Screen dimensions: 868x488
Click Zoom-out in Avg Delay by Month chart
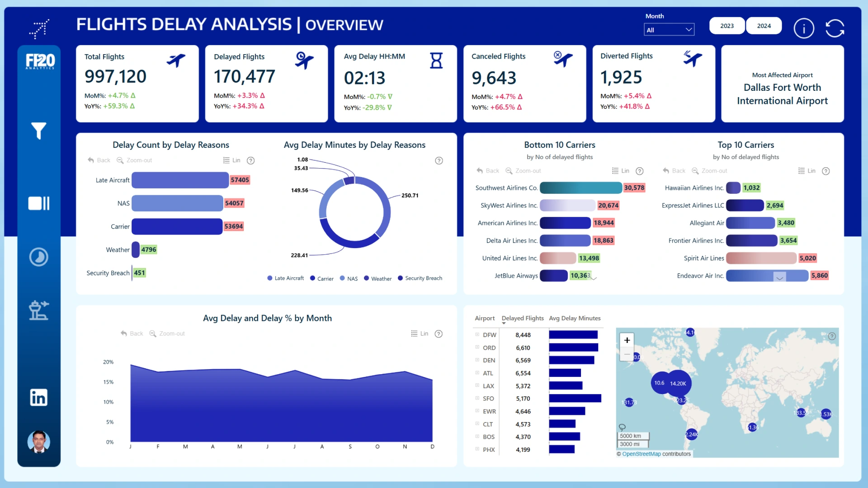tap(167, 334)
